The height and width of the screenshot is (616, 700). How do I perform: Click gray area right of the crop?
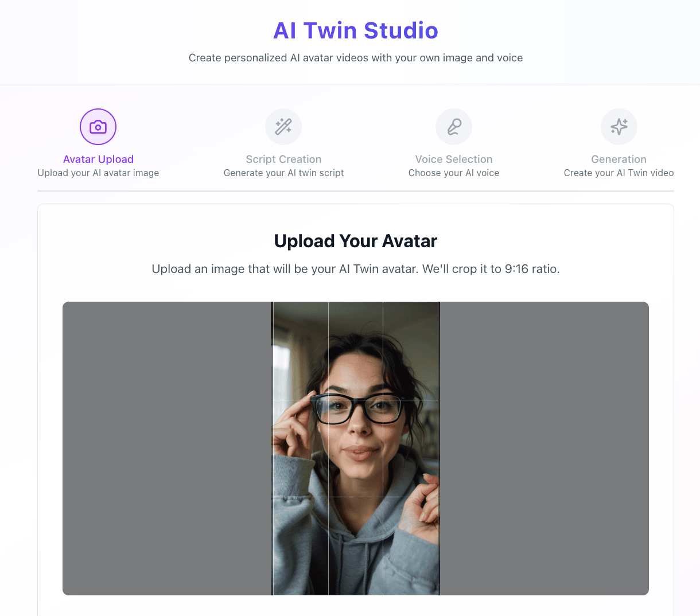click(x=545, y=449)
